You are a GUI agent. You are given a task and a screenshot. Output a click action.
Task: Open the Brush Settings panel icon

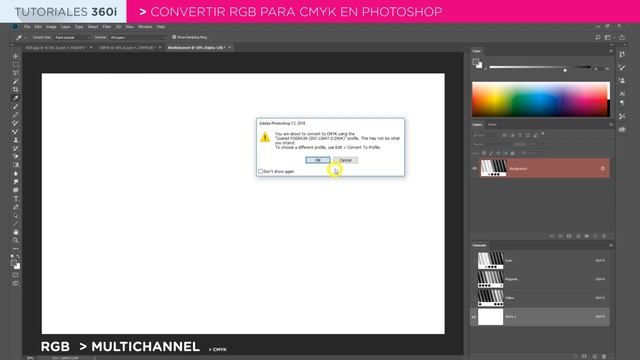622,67
